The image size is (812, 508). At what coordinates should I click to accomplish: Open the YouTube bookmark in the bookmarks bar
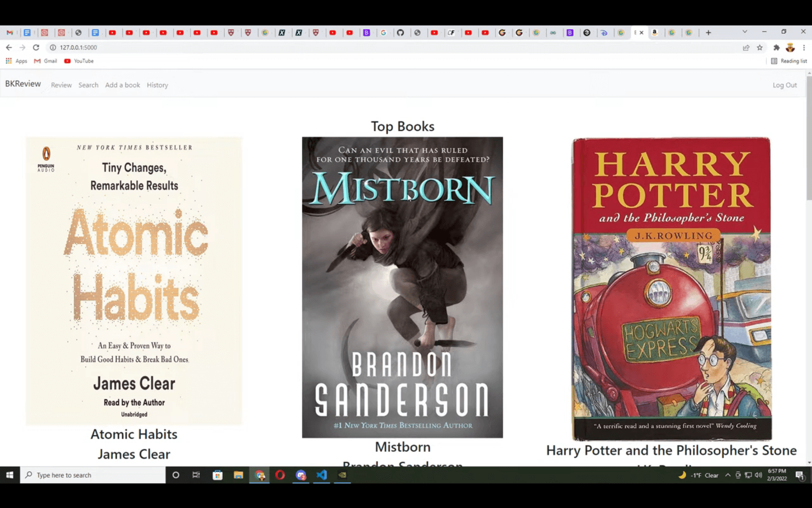tap(79, 61)
